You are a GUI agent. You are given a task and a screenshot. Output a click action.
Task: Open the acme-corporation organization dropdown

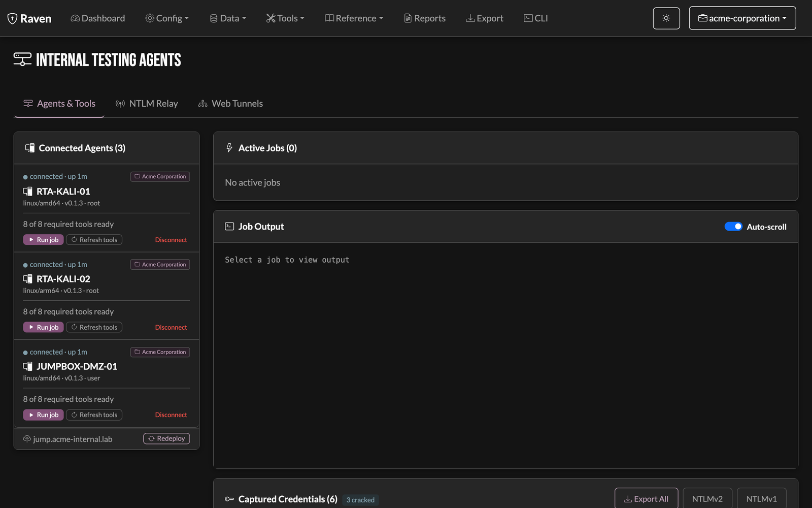742,18
